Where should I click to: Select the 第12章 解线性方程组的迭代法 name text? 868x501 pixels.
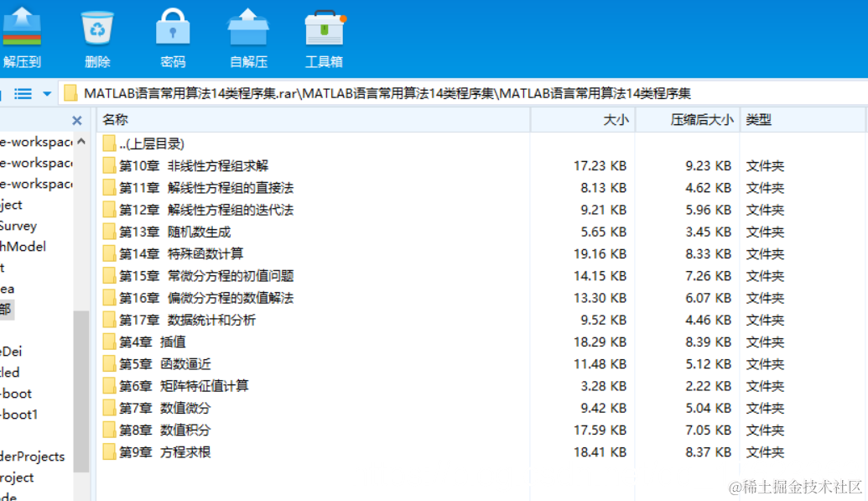click(x=206, y=210)
